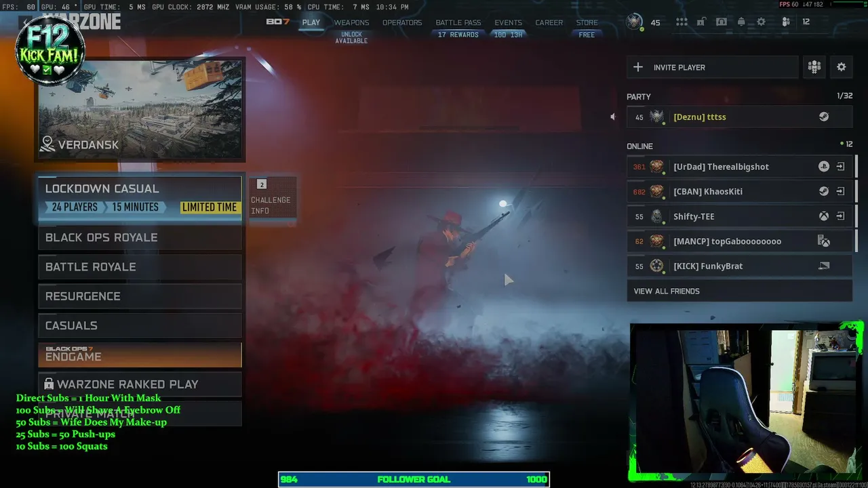This screenshot has width=868, height=488.
Task: Click the [Deznu] tttss party name
Action: 699,117
